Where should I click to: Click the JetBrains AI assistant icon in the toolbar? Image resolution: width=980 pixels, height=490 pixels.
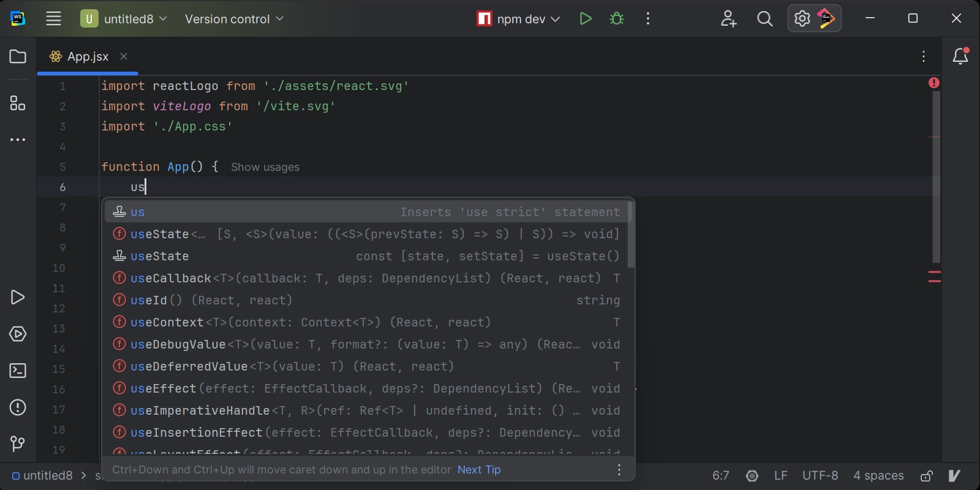pyautogui.click(x=826, y=19)
